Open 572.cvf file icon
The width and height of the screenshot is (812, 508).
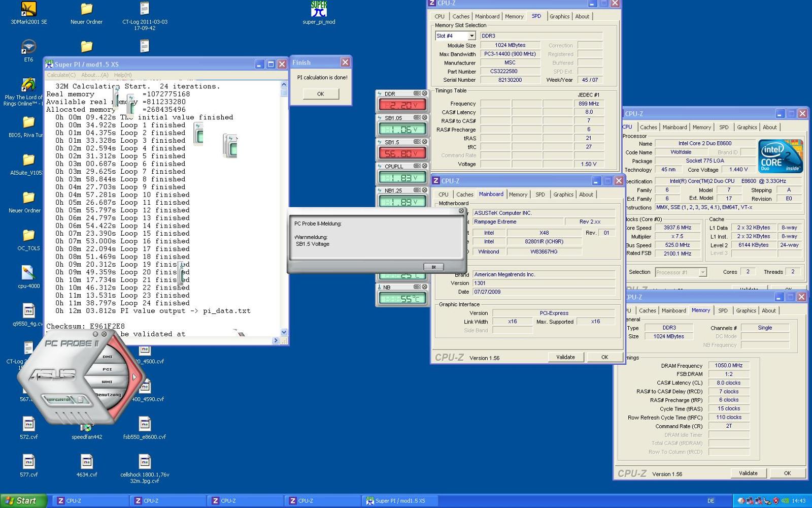click(29, 428)
